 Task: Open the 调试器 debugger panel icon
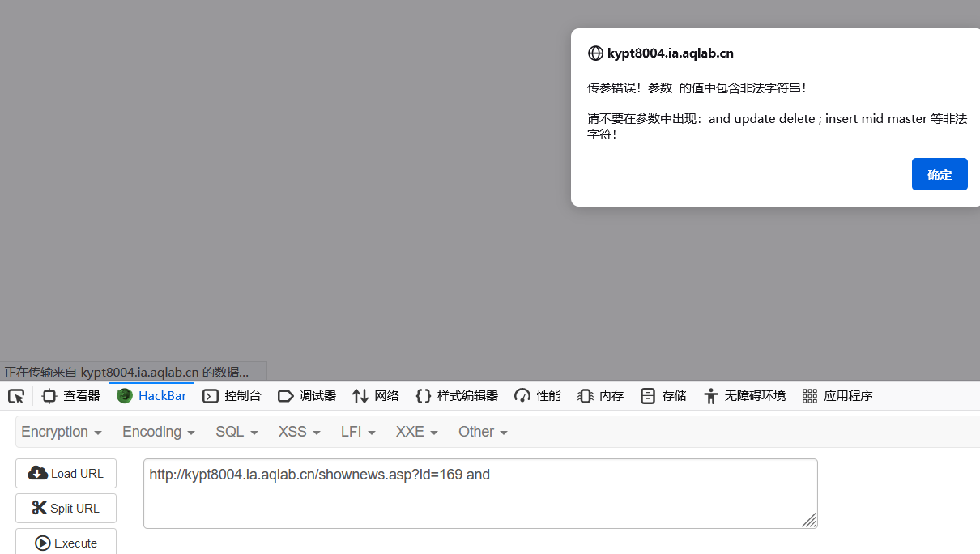click(x=286, y=395)
